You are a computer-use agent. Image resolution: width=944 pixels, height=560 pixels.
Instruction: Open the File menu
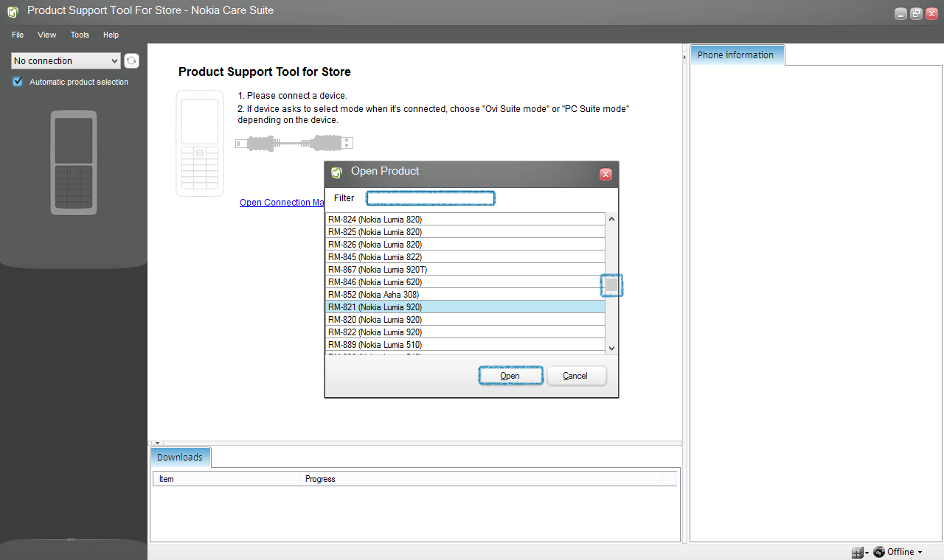(18, 35)
